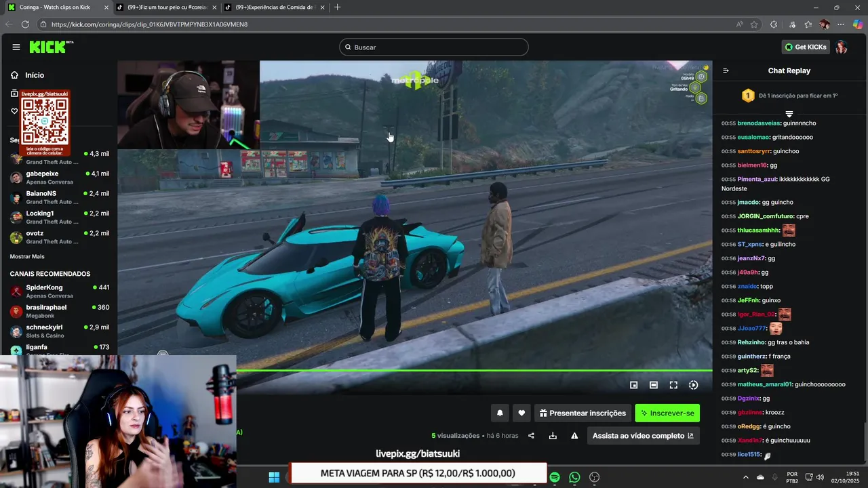Click the Get KICKs button
The width and height of the screenshot is (868, 488).
tap(806, 47)
